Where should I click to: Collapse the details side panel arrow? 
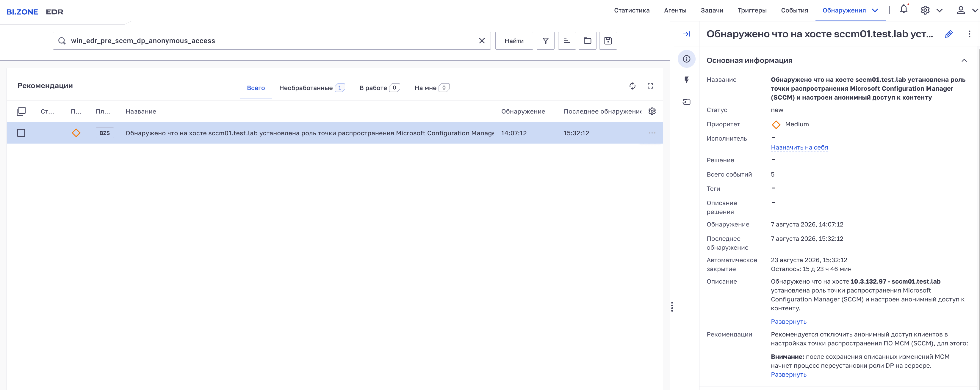pyautogui.click(x=686, y=34)
